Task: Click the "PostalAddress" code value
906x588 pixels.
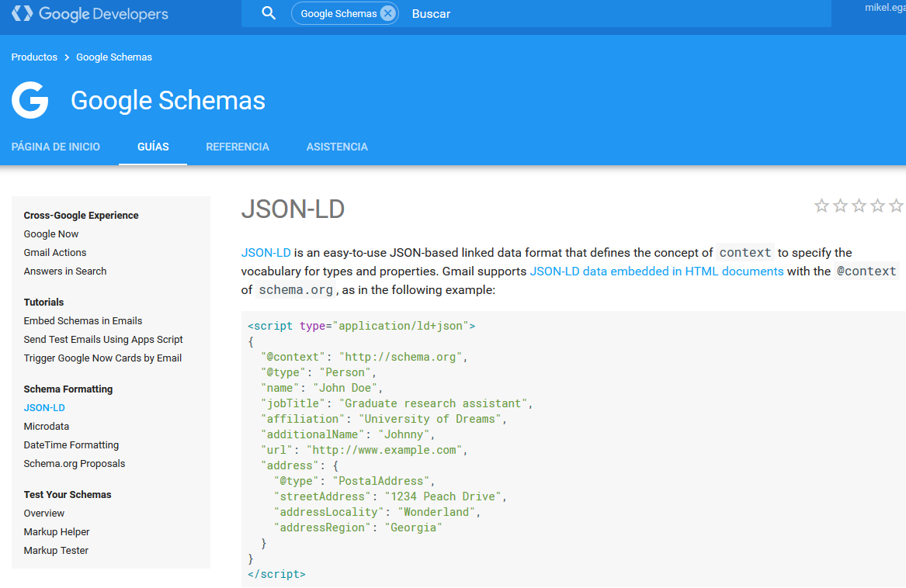Action: coord(380,481)
